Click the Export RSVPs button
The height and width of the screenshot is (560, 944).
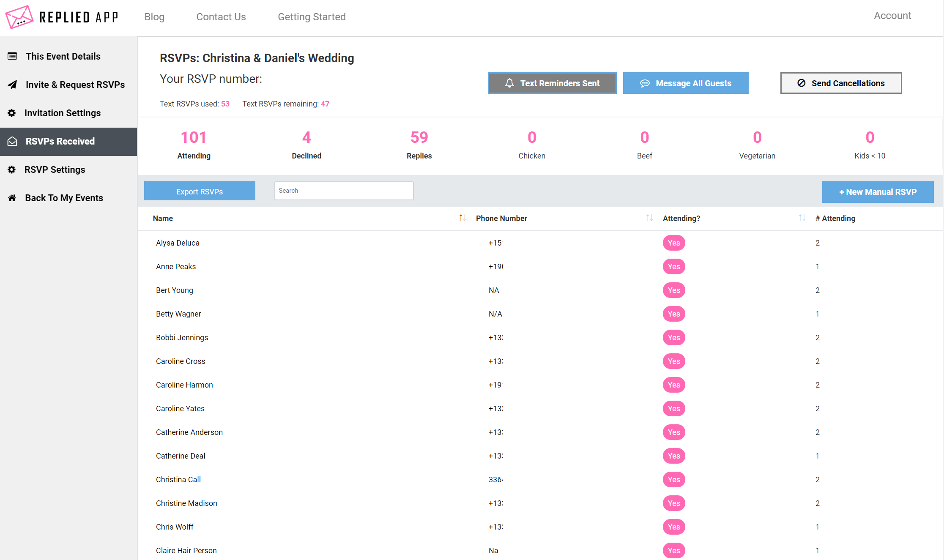point(200,192)
